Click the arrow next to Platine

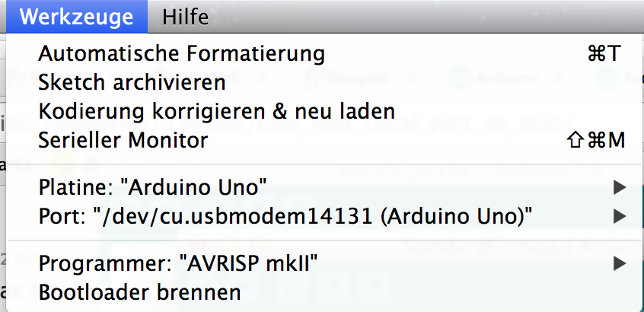pyautogui.click(x=618, y=187)
